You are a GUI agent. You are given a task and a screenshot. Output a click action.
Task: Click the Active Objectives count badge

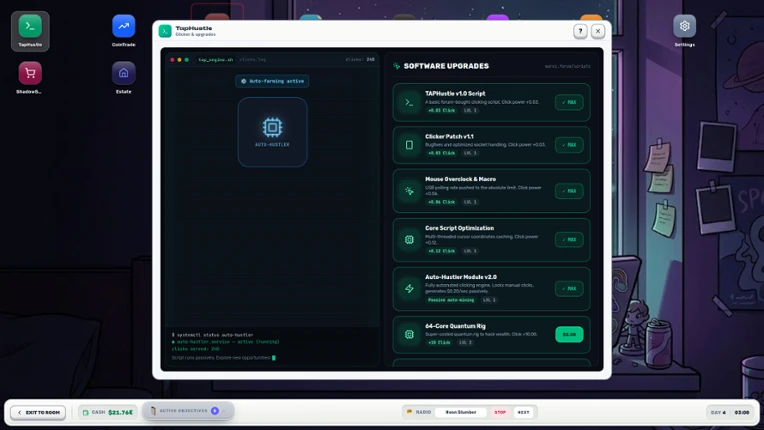[215, 411]
